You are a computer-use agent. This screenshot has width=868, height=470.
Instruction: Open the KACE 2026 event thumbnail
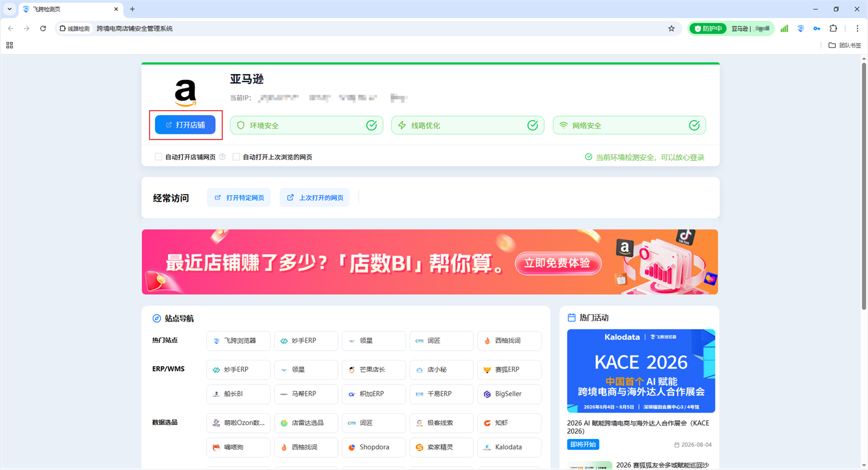[641, 371]
